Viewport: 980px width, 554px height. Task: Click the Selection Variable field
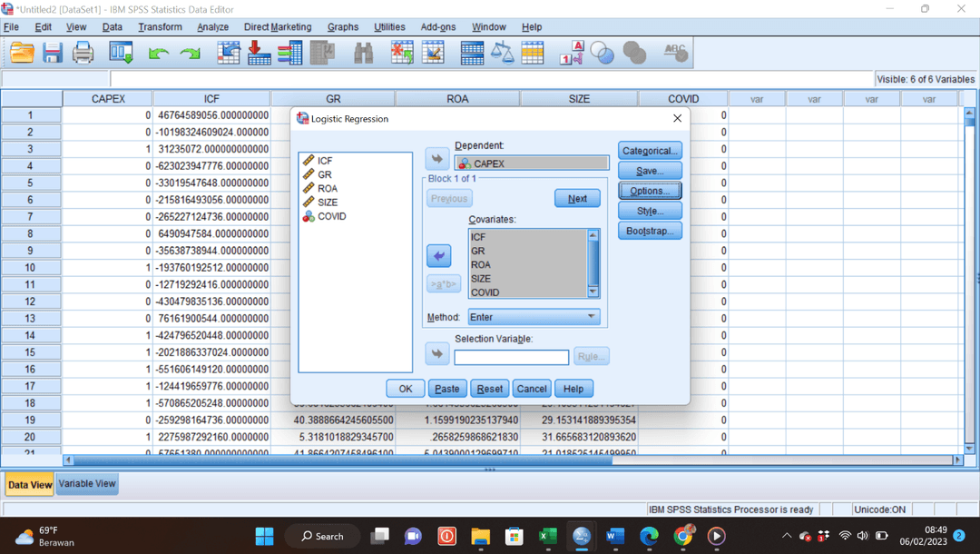click(511, 357)
